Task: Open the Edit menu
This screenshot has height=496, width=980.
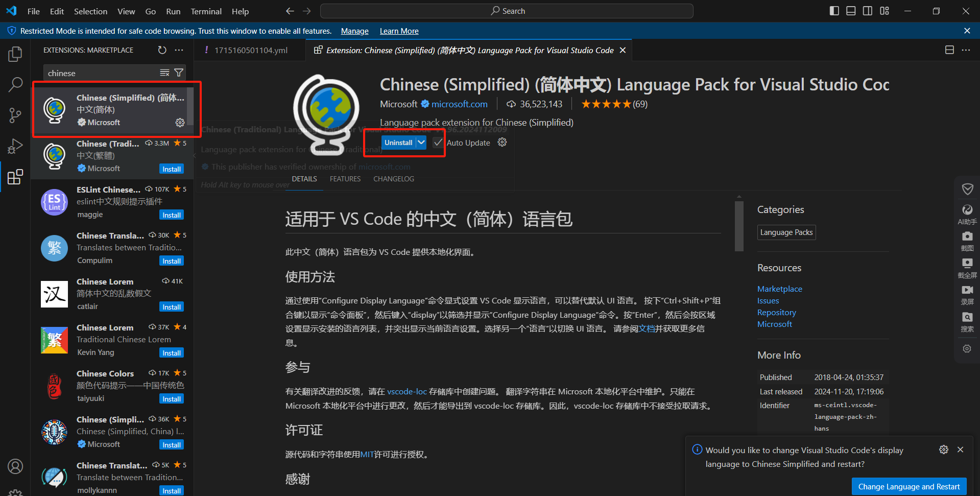Action: 57,11
